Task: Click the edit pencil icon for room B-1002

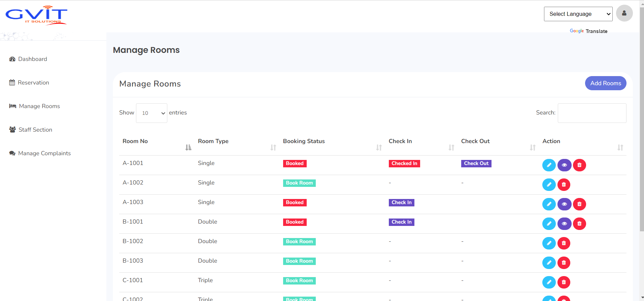Action: (549, 243)
